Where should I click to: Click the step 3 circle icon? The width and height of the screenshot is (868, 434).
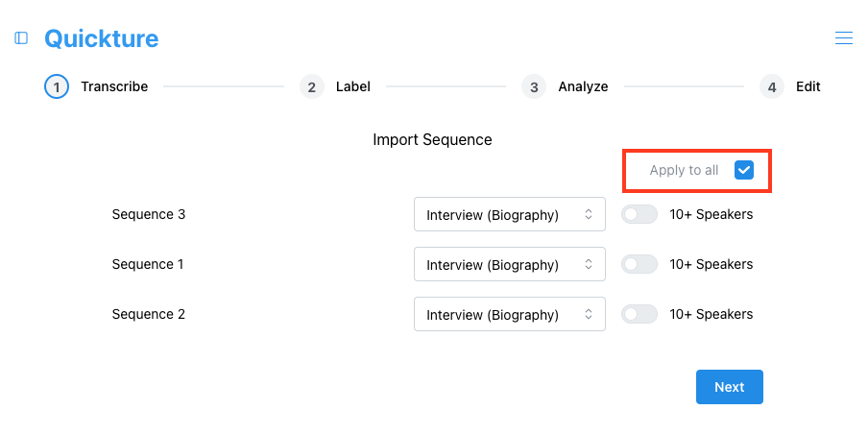534,87
